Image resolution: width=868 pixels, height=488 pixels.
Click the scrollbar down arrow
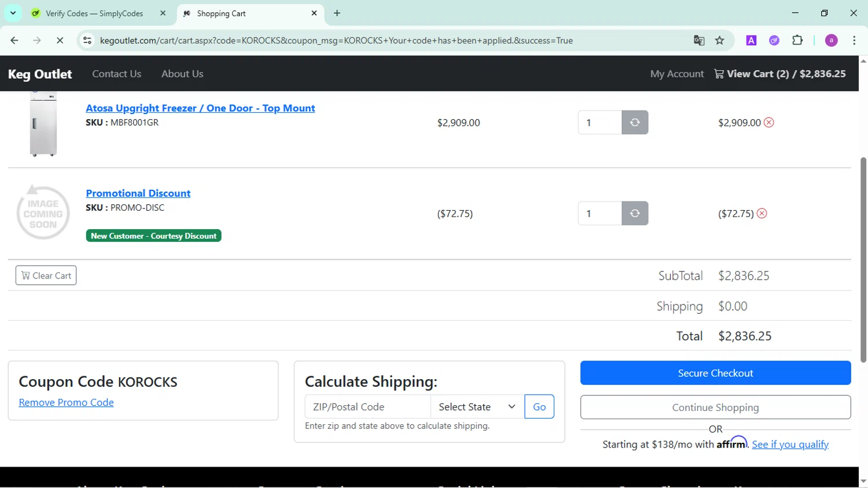pyautogui.click(x=863, y=482)
